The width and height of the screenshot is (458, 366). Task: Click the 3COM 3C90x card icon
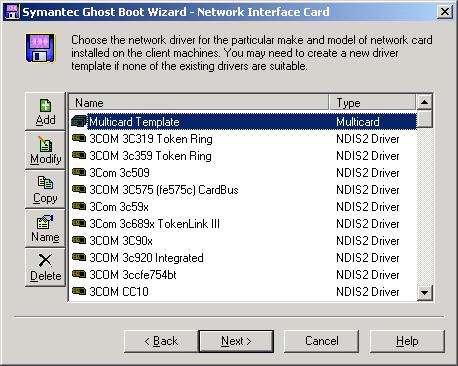pos(79,240)
